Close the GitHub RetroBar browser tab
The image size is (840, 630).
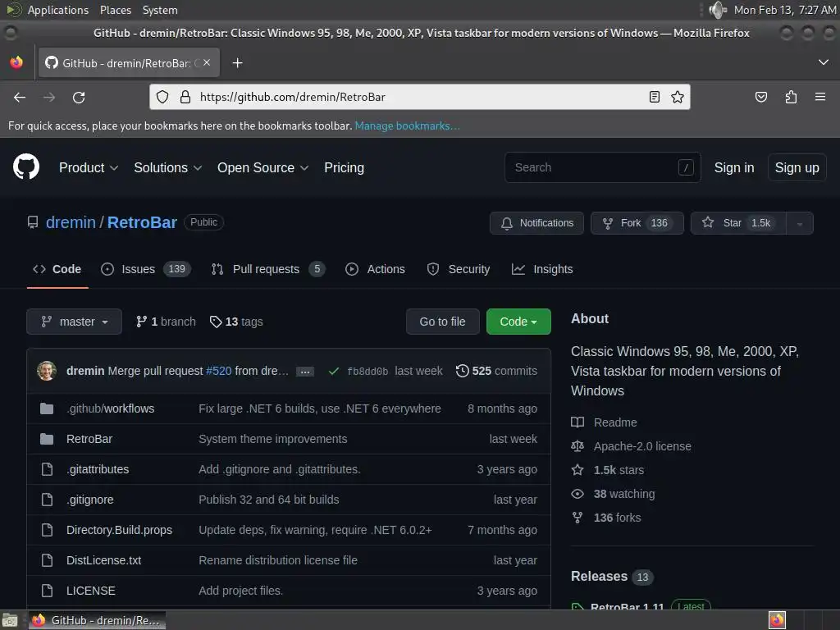click(207, 62)
